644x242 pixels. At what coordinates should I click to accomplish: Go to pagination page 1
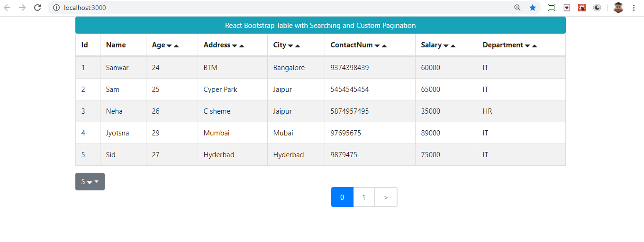[364, 197]
